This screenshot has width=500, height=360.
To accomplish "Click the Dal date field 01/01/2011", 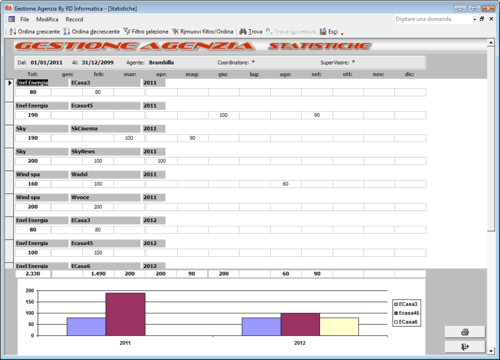I will click(x=46, y=63).
